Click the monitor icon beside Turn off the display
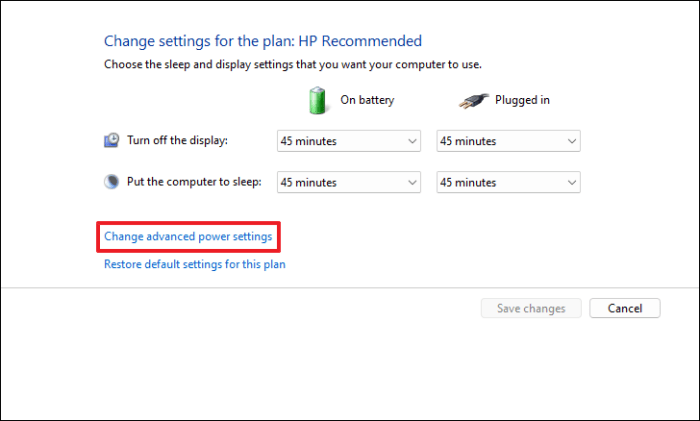 click(112, 140)
